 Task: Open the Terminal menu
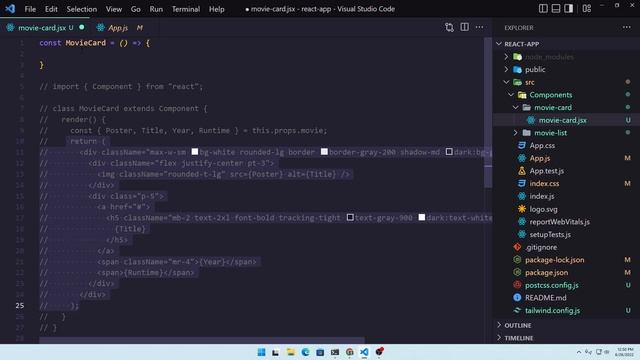[x=186, y=9]
